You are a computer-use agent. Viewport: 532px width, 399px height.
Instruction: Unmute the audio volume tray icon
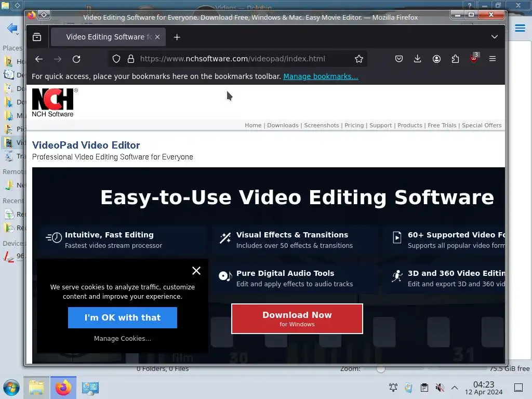440,388
